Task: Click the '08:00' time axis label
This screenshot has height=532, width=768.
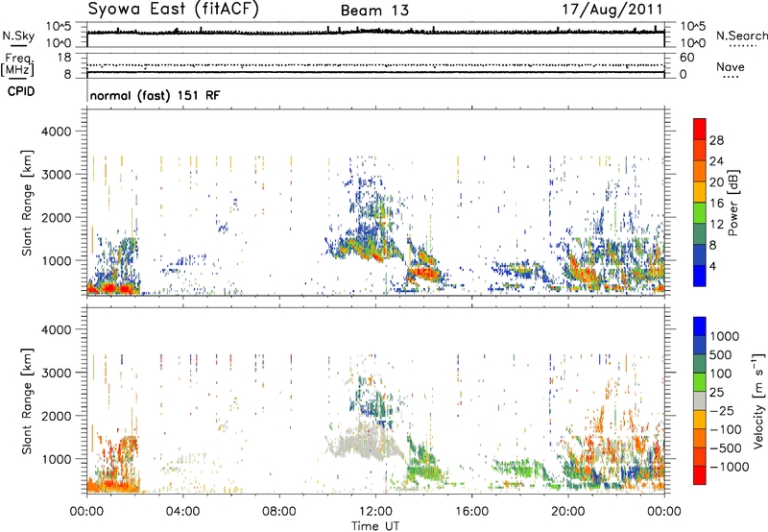Action: tap(279, 512)
